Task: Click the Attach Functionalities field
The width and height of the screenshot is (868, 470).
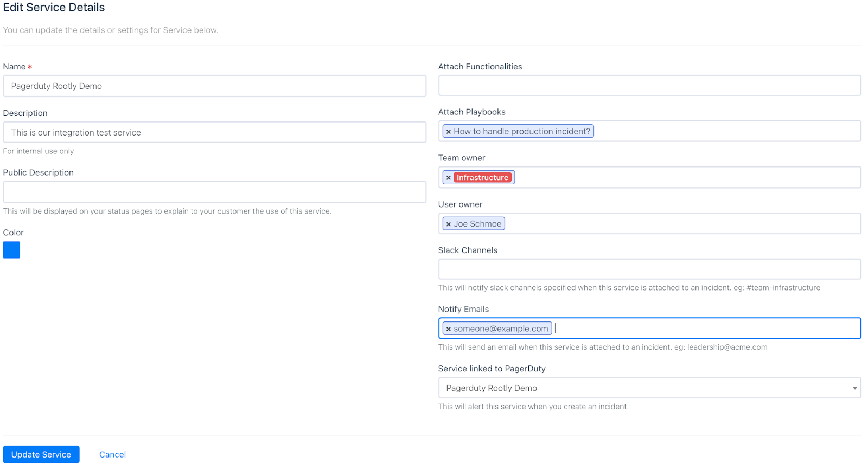Action: point(649,86)
